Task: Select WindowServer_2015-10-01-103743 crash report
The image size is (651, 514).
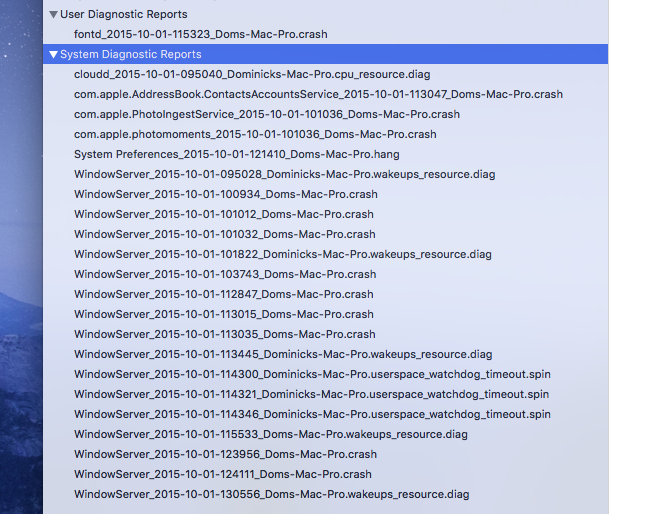Action: (225, 274)
